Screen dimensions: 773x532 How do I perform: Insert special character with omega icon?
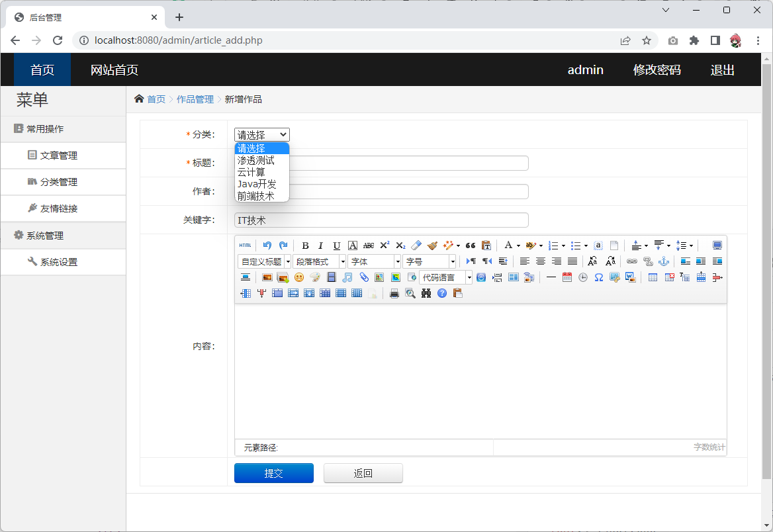[x=599, y=277]
